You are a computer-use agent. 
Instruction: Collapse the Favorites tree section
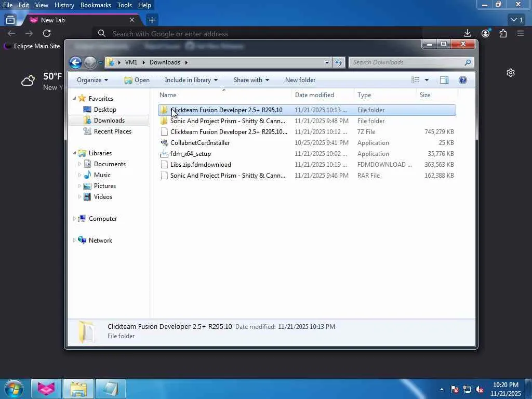74,98
